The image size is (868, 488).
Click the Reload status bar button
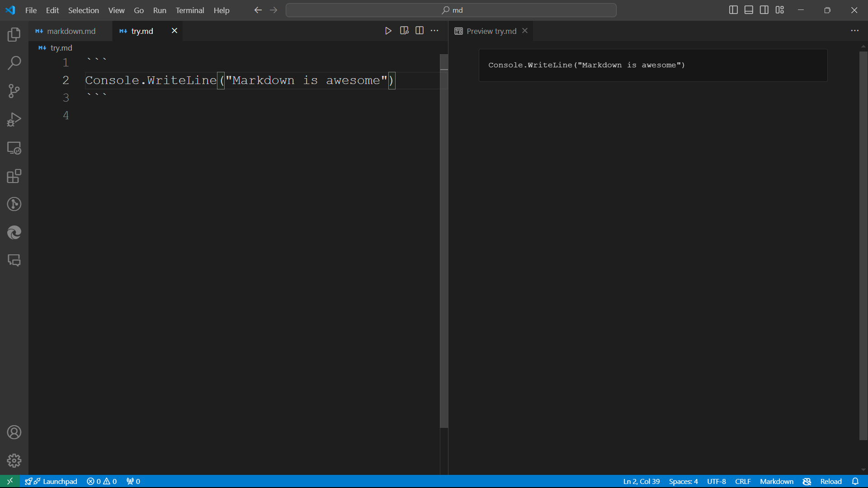[x=831, y=481]
